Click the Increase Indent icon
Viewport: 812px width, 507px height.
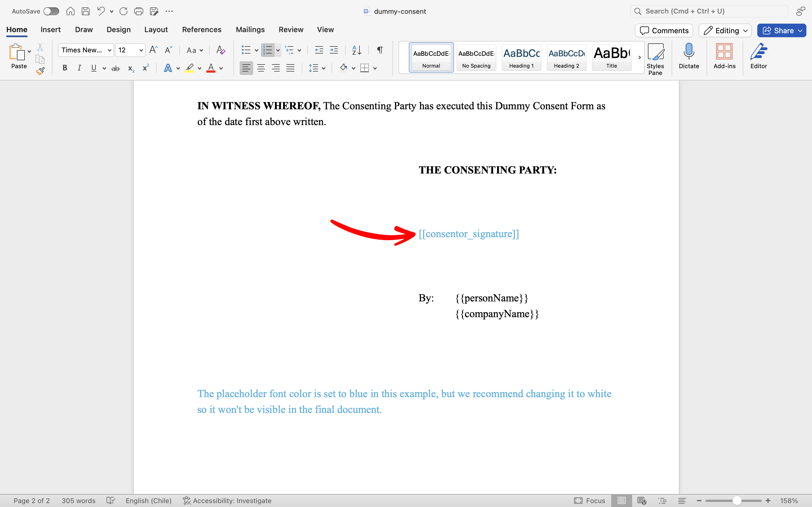(x=334, y=50)
